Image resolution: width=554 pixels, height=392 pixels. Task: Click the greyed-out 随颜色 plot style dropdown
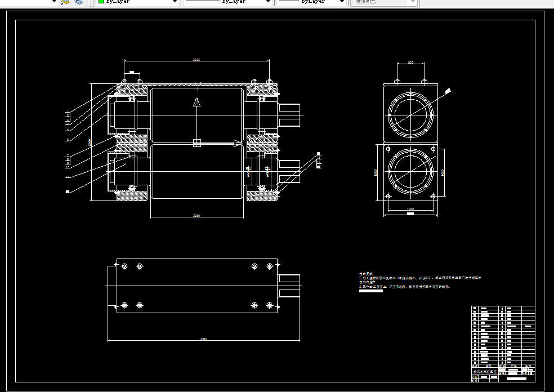point(384,2)
